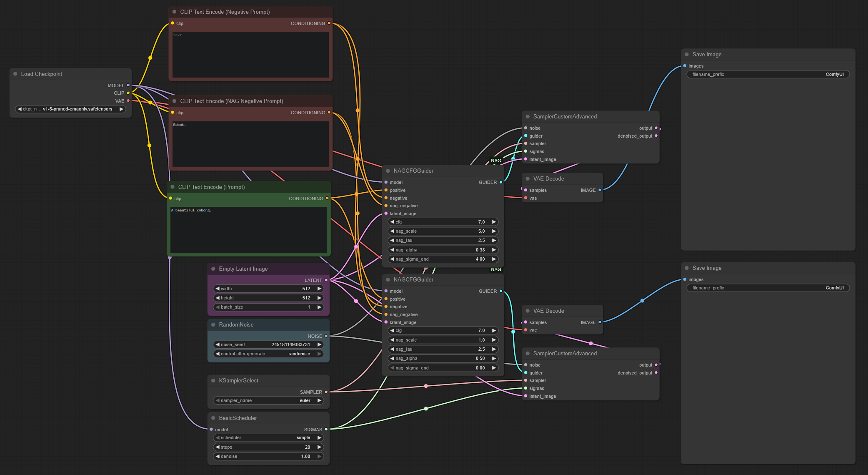Collapse the top Save Image node
The height and width of the screenshot is (475, 868).
(687, 54)
